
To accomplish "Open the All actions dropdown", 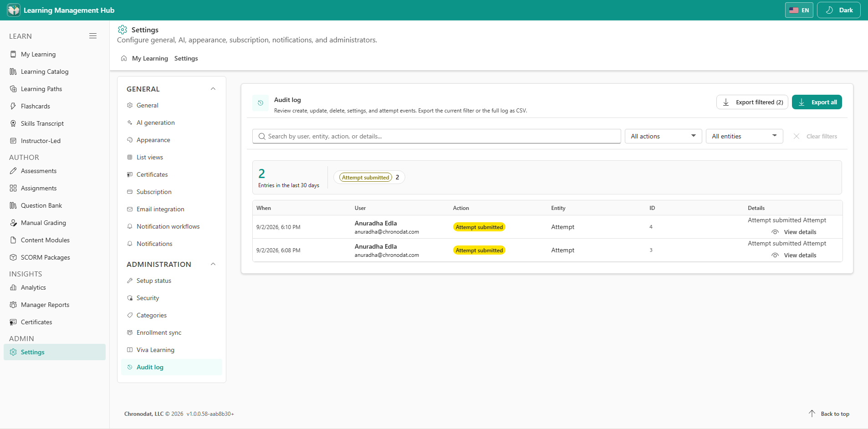I will point(663,136).
